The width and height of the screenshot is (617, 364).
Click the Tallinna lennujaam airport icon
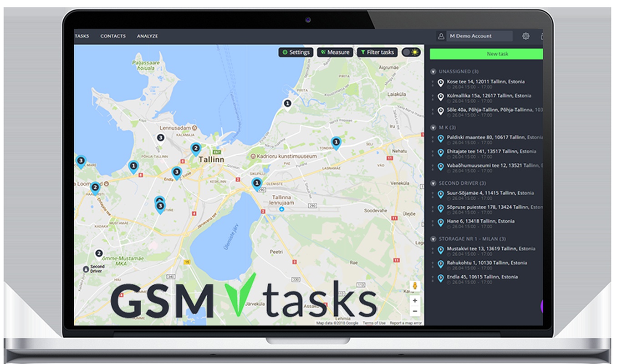coord(281,209)
